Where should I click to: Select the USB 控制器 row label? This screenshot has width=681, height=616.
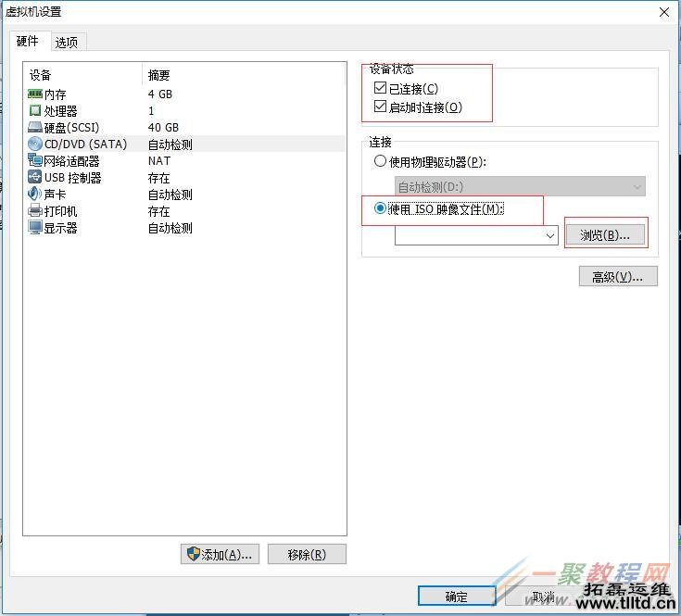[x=72, y=178]
